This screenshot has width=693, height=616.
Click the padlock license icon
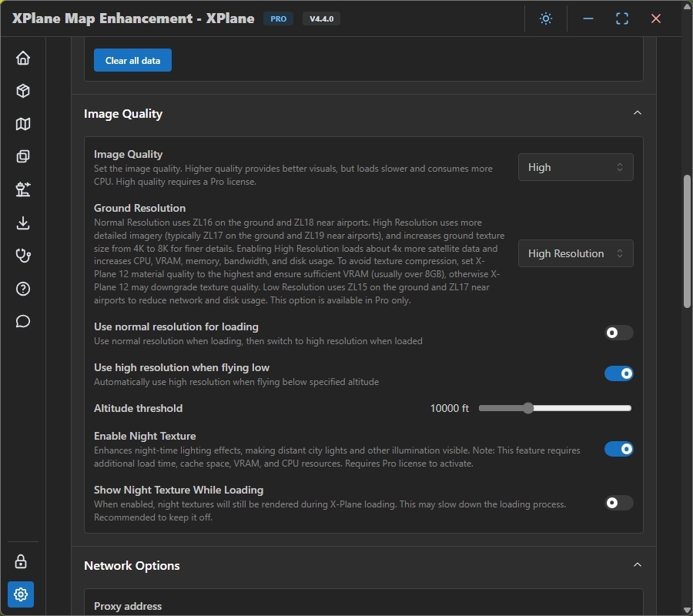(x=21, y=561)
